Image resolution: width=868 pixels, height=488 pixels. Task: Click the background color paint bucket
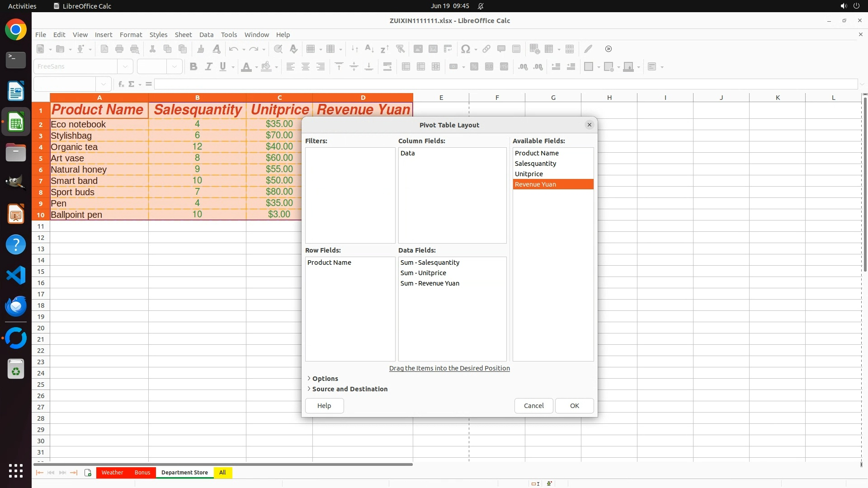pos(266,67)
